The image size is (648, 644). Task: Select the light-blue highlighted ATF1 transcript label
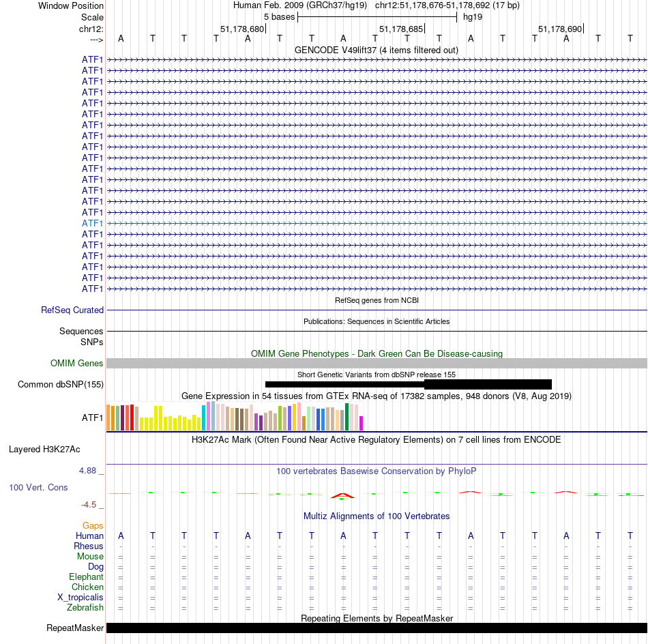pos(92,223)
